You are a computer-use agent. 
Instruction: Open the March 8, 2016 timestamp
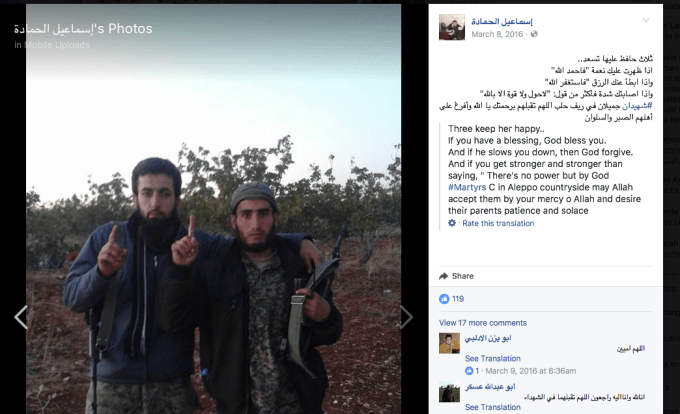(x=497, y=34)
